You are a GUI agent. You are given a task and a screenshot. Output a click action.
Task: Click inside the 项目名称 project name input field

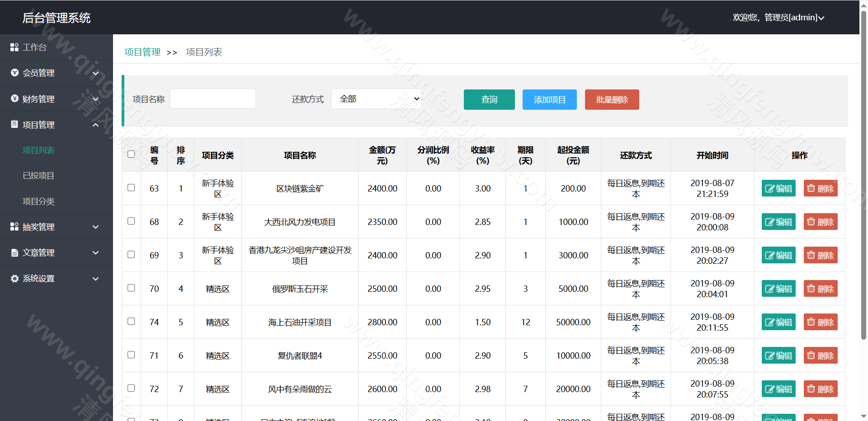(212, 98)
